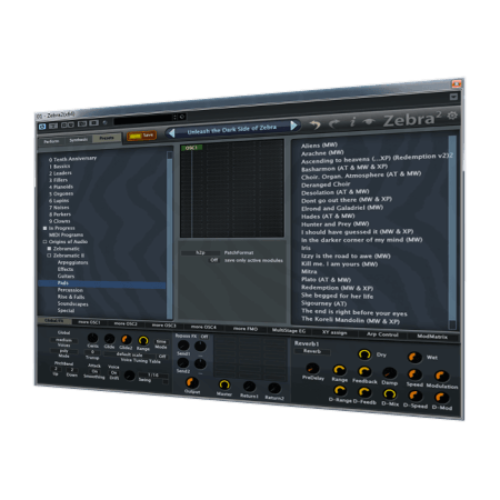Click the folder tree vertical scrollbar

coord(170,235)
